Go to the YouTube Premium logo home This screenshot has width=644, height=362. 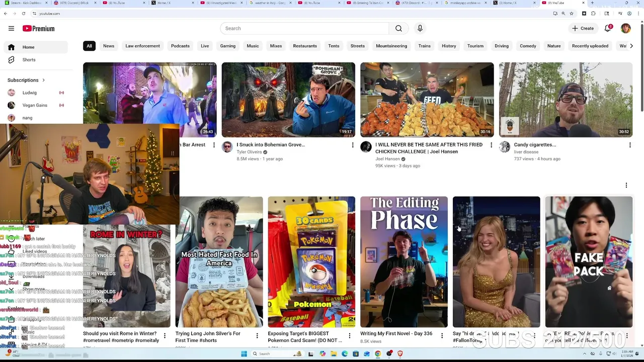38,29
